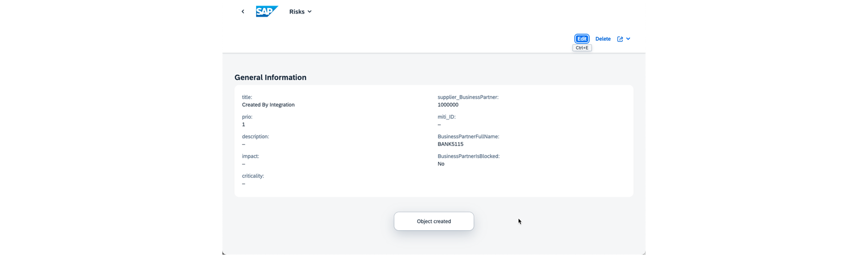Screen dimensions: 868x260
Task: Go back using the back arrow
Action: click(242, 11)
